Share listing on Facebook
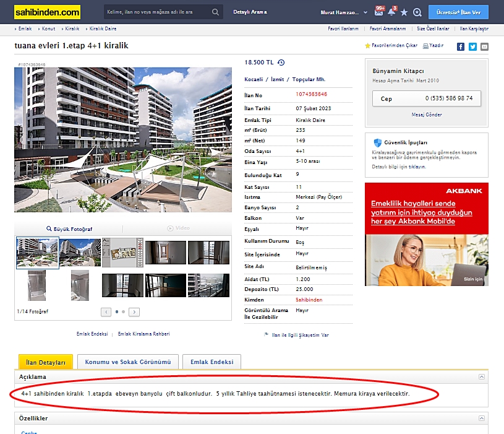Screen dimensions: 504x434 pyautogui.click(x=461, y=46)
